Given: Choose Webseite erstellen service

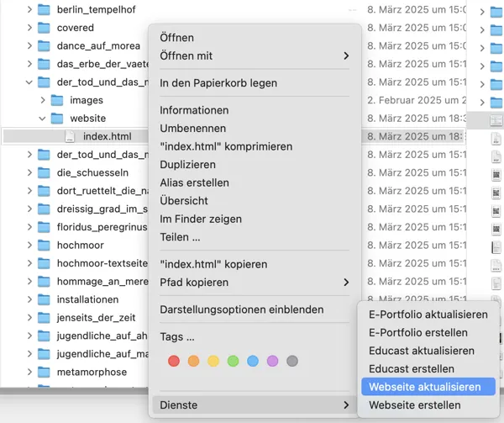Looking at the screenshot, I should (x=428, y=405).
